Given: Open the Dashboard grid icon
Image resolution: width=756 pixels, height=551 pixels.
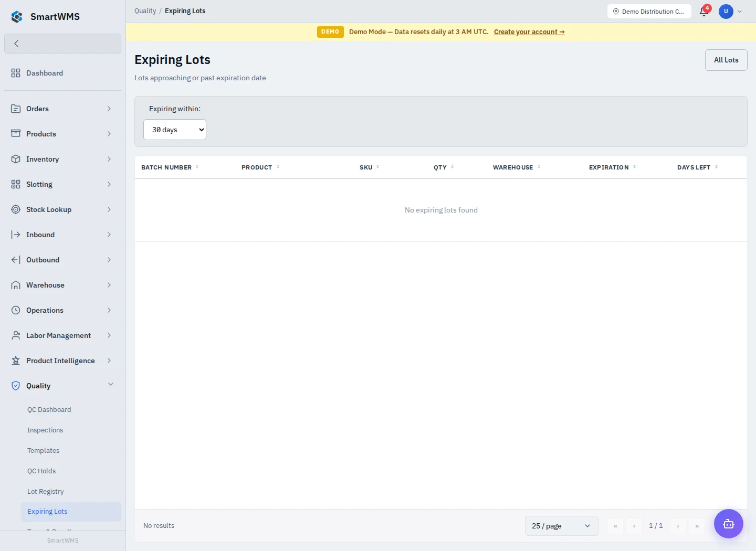Looking at the screenshot, I should point(16,73).
